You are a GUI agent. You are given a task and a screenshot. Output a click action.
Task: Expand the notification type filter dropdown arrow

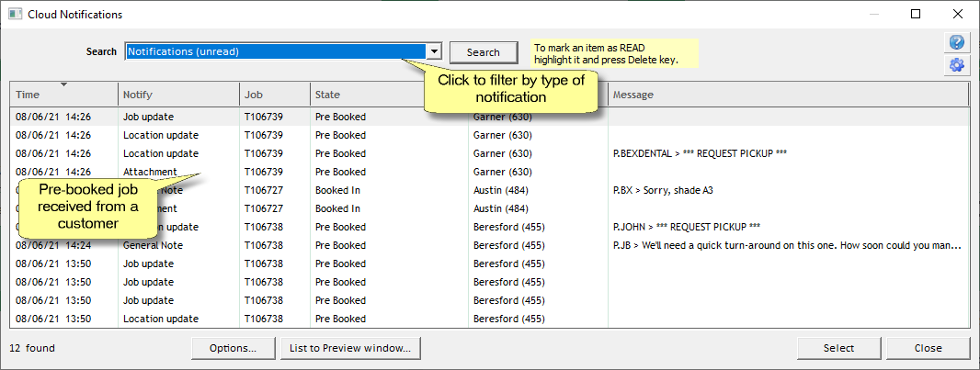tap(435, 52)
